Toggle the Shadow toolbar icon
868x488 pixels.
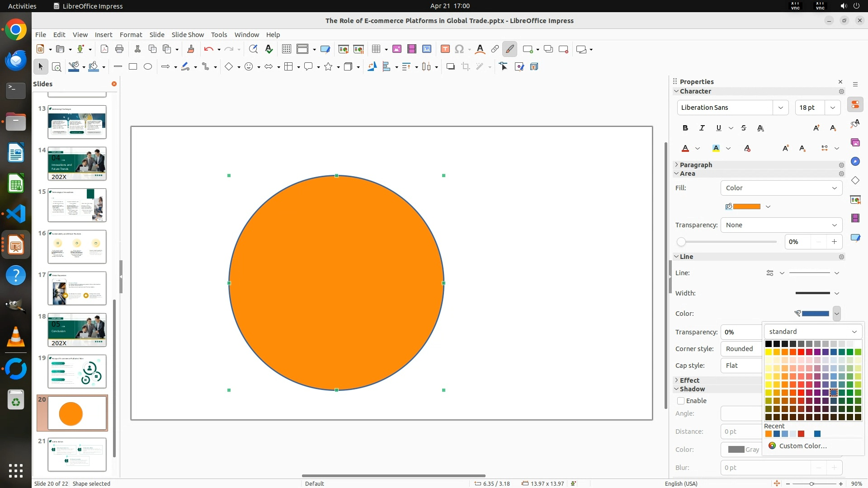[x=450, y=67]
